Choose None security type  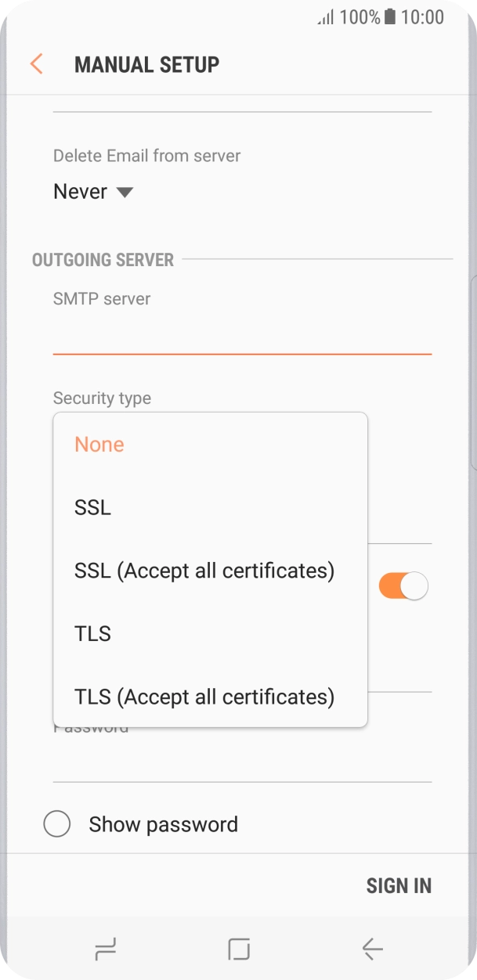point(99,445)
